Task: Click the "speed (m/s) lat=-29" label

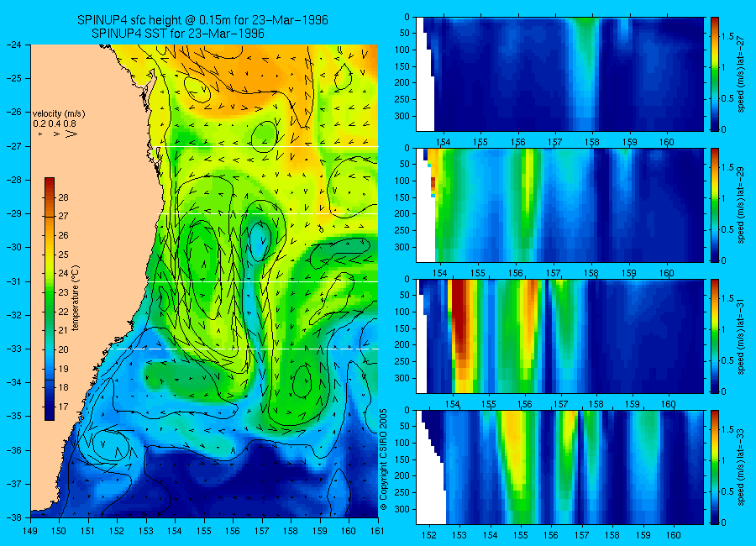Action: 742,206
